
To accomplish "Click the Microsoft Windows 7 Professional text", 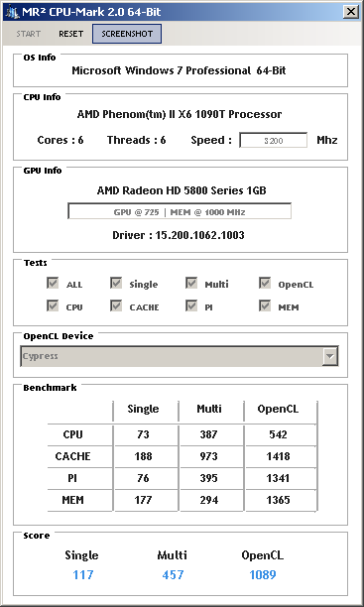I will 179,70.
